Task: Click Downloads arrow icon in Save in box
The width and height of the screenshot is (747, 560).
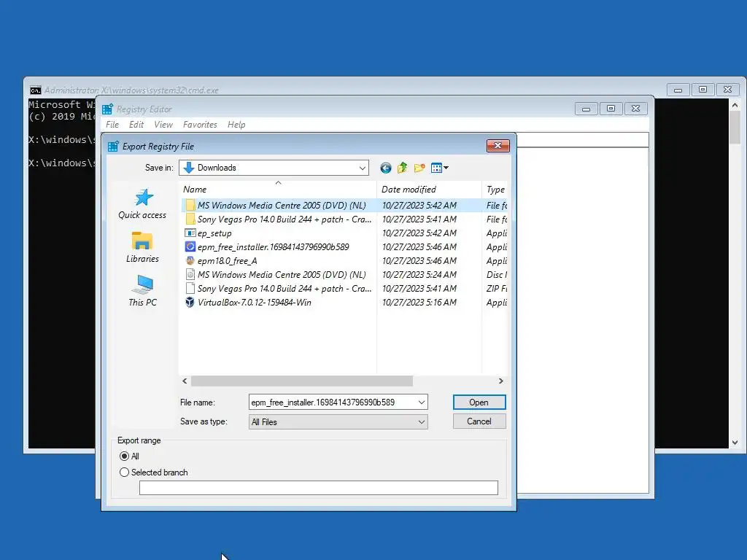Action: pyautogui.click(x=189, y=168)
